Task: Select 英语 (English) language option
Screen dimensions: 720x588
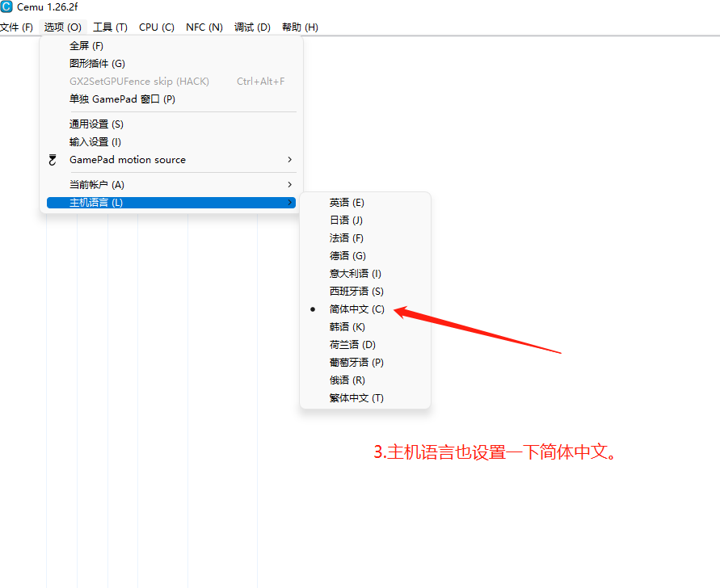Action: (x=347, y=202)
